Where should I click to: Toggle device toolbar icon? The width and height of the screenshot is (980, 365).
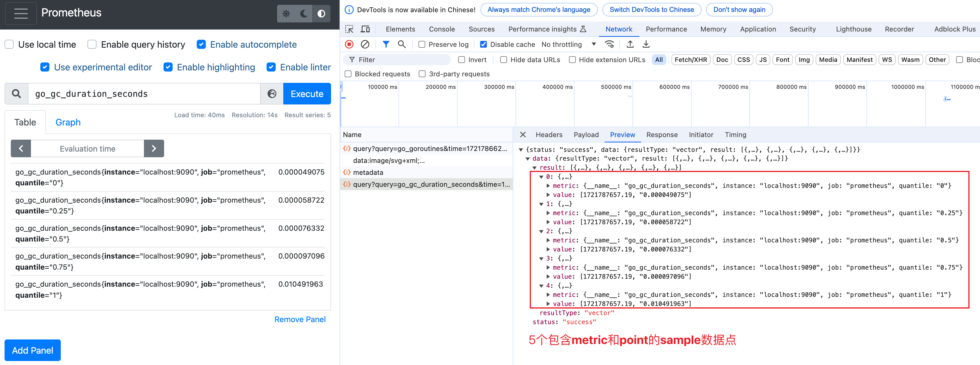tap(365, 29)
